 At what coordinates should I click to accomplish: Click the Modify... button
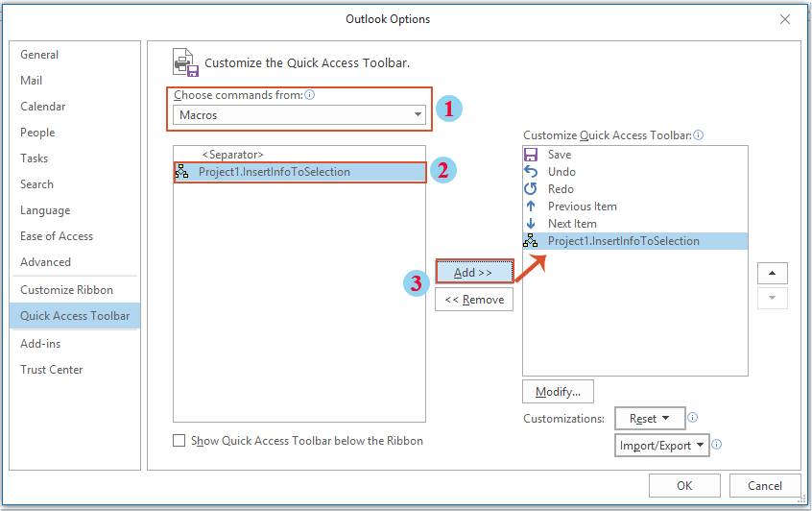click(558, 391)
